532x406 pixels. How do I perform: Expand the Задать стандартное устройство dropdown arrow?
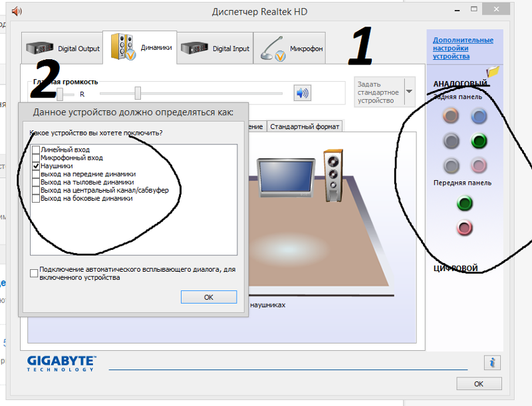410,92
